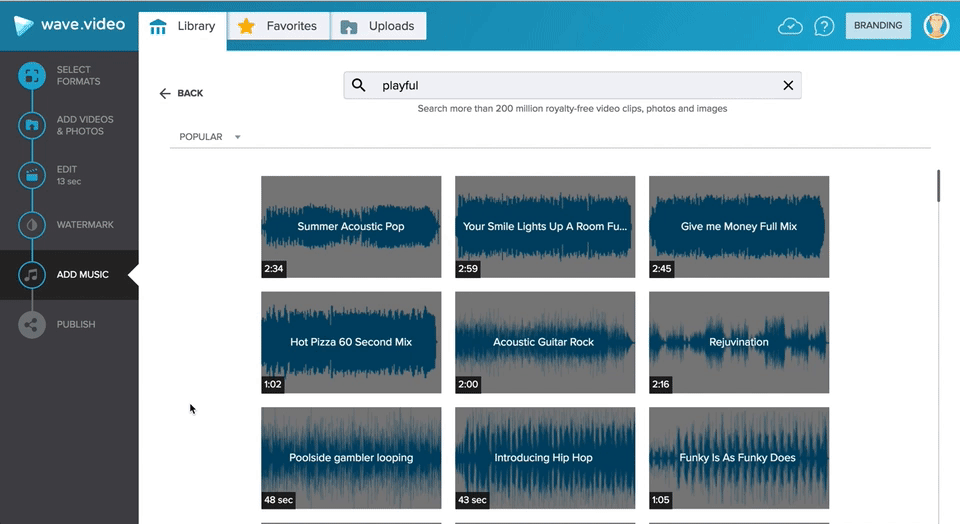Open the Watermark step label
The image size is (960, 524).
pyautogui.click(x=85, y=225)
